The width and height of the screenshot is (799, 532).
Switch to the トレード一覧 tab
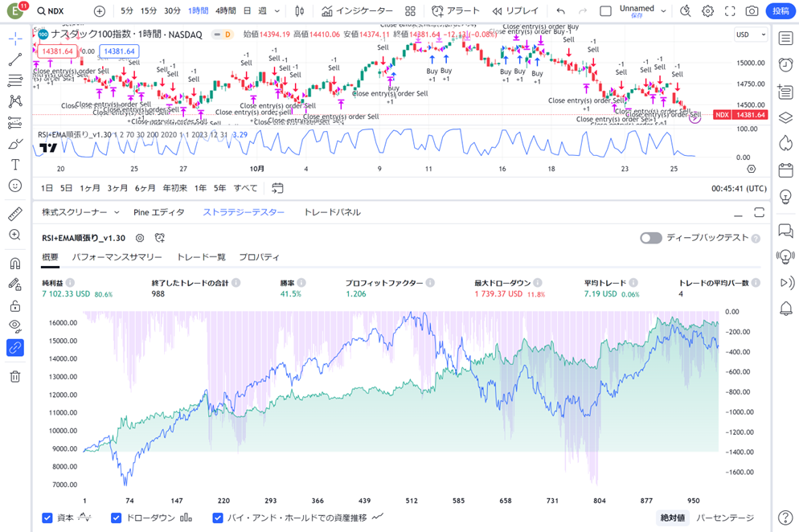200,257
